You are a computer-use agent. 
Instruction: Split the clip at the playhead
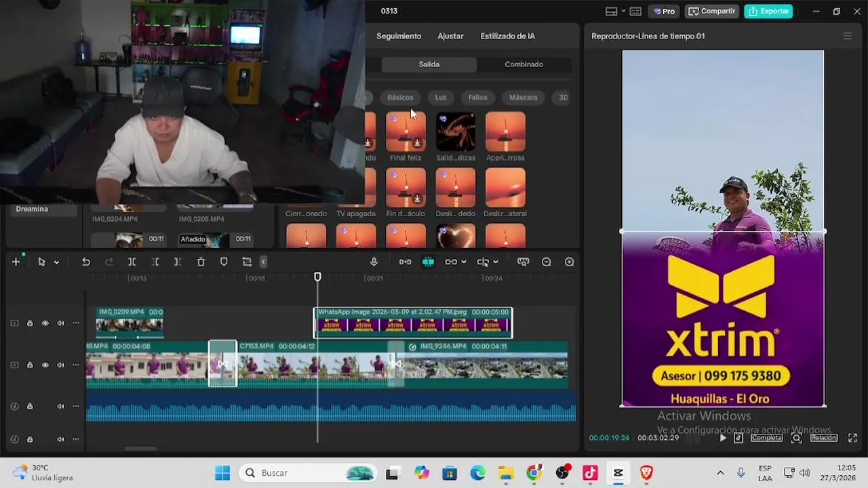click(x=132, y=262)
